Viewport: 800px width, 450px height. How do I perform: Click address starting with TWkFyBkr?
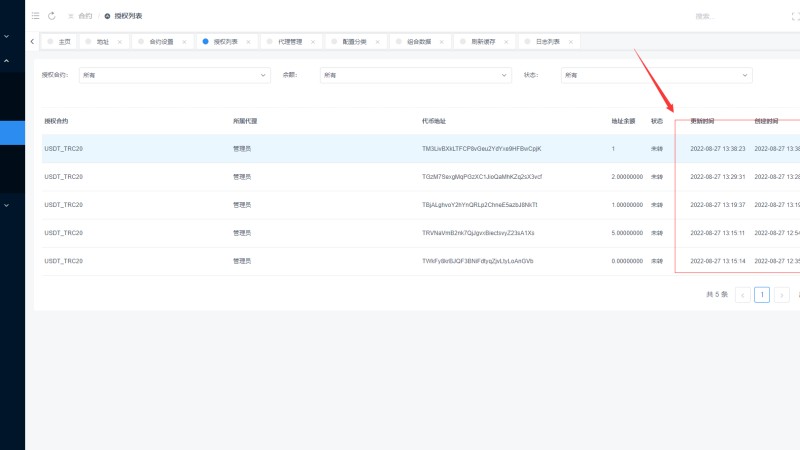[478, 261]
